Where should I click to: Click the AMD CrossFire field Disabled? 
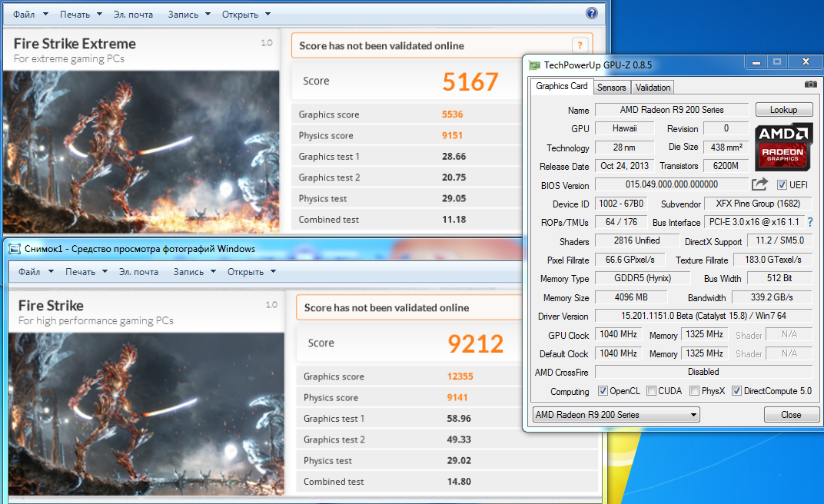pos(703,372)
